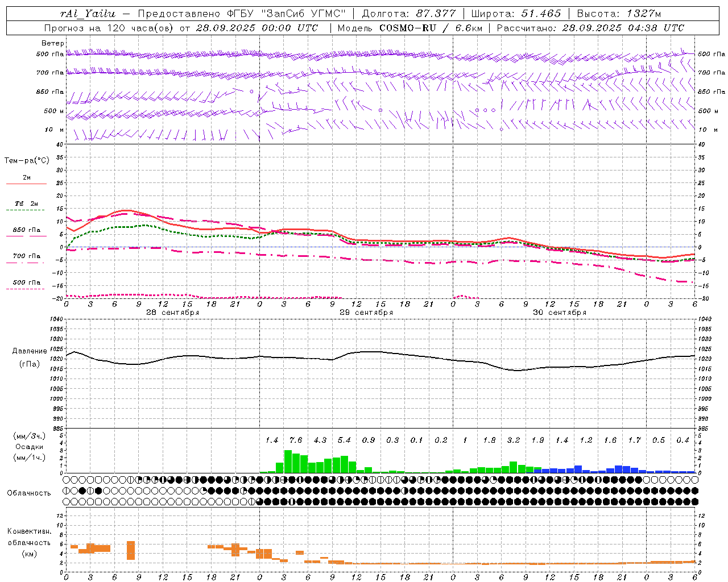Select the Модель COSMO-RU / 6.6км label
Viewport: 728px width, 582px height.
coord(409,28)
